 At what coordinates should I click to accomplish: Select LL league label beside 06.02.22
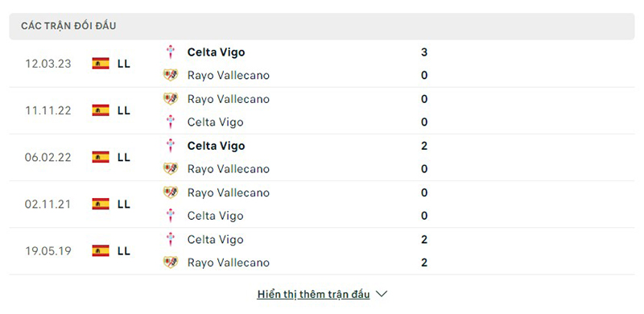[x=124, y=157]
